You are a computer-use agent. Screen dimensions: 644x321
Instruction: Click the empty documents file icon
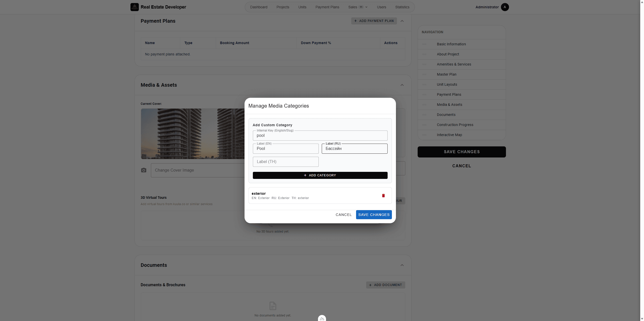coord(273,306)
